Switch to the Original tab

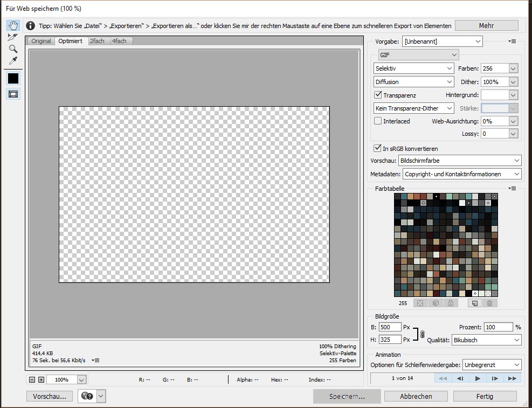pos(41,41)
